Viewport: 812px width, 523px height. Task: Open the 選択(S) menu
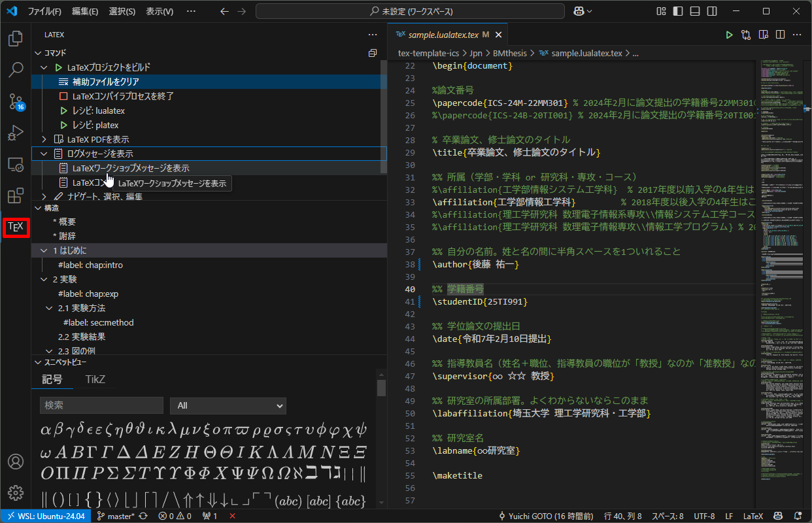pos(122,11)
